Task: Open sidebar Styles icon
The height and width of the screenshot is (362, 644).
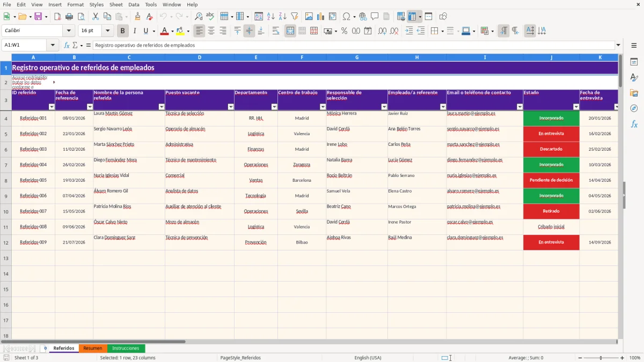Action: click(634, 78)
